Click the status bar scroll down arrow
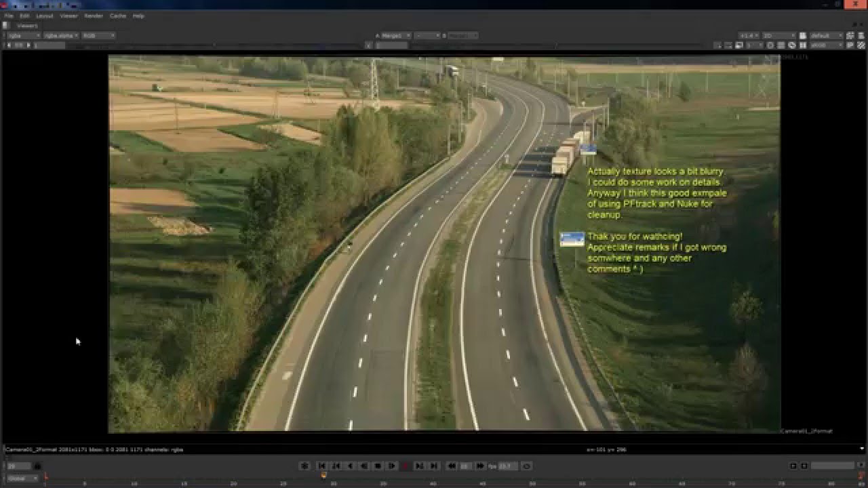868x488 pixels. 863,449
